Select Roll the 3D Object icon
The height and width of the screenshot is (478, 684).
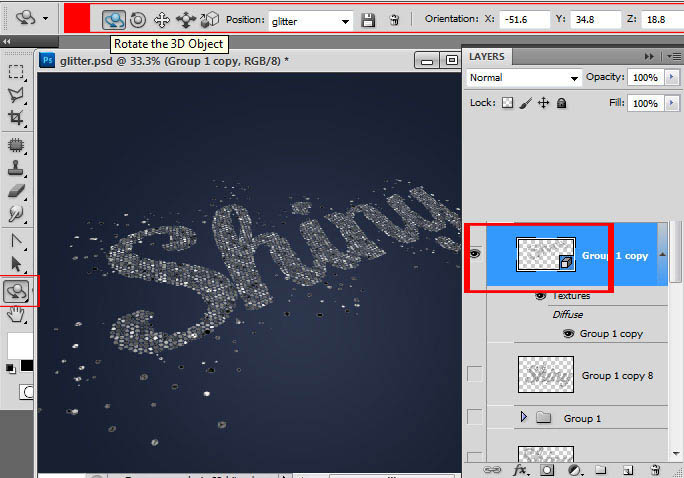coord(138,20)
